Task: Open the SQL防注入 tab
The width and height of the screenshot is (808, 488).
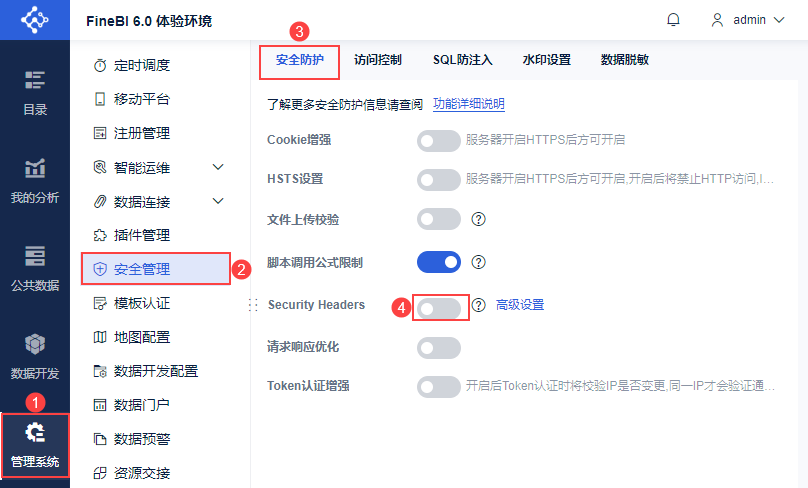Action: [x=462, y=60]
